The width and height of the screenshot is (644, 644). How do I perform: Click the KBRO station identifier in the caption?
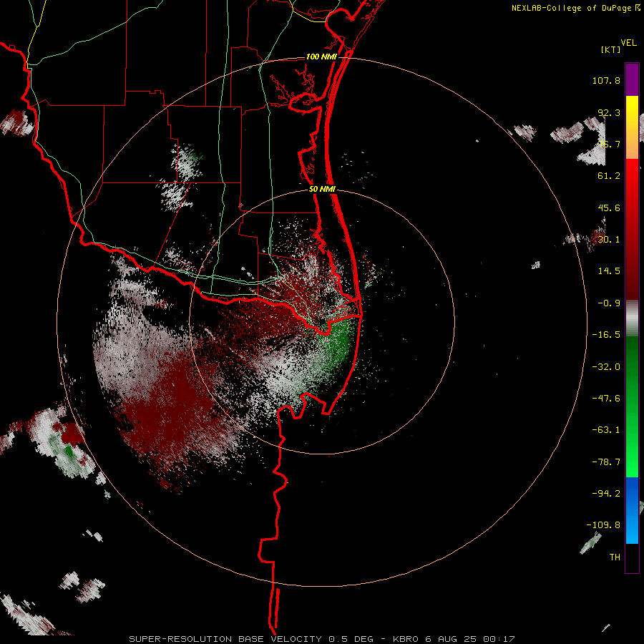click(406, 639)
